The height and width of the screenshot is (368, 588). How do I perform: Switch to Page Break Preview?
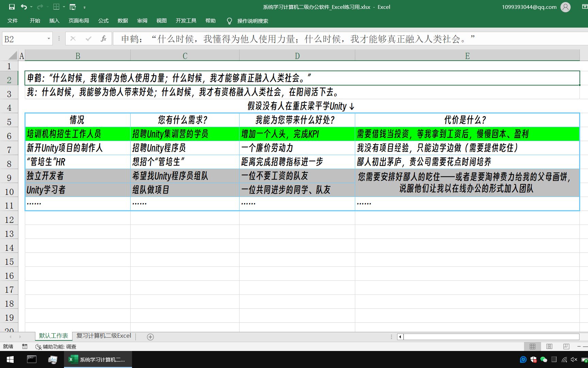click(x=566, y=347)
